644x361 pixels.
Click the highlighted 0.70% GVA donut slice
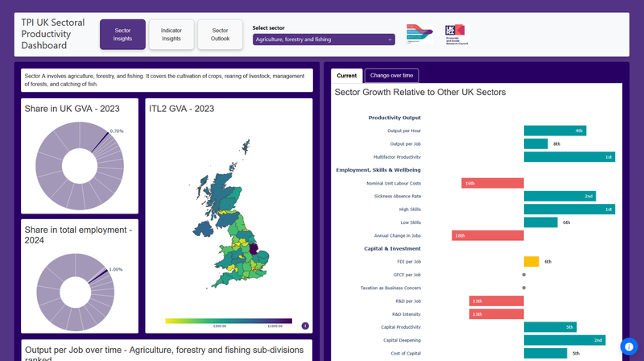(x=102, y=139)
